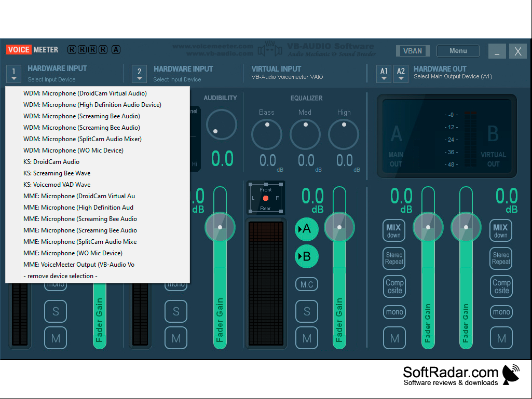Solo the Hardware Input 2 strip

176,311
